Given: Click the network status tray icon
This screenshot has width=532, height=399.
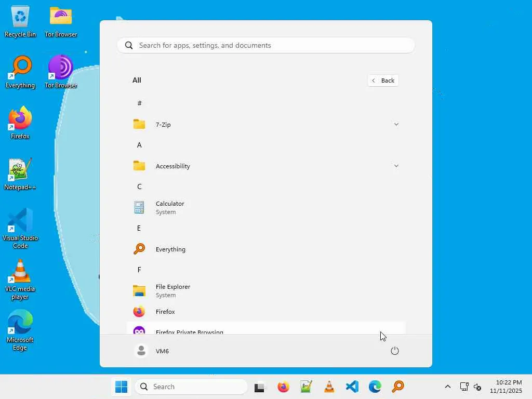Looking at the screenshot, I should [464, 387].
